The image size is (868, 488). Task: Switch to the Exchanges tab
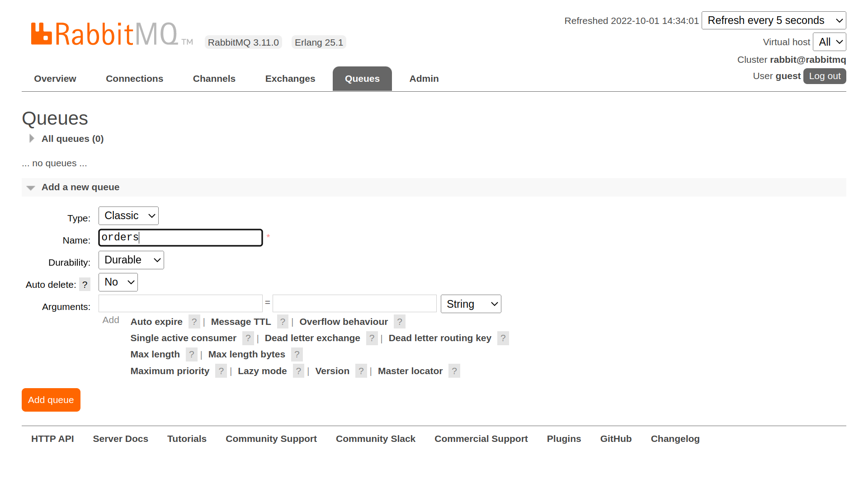pyautogui.click(x=290, y=79)
